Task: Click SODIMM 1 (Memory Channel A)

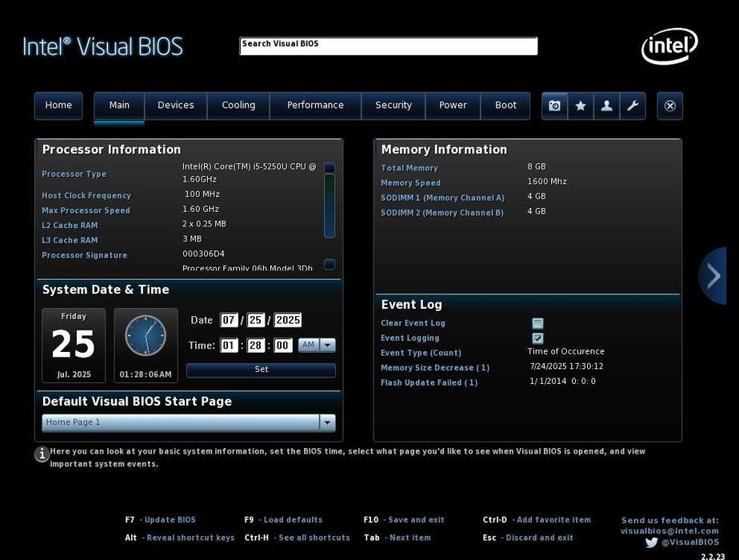Action: click(x=442, y=198)
